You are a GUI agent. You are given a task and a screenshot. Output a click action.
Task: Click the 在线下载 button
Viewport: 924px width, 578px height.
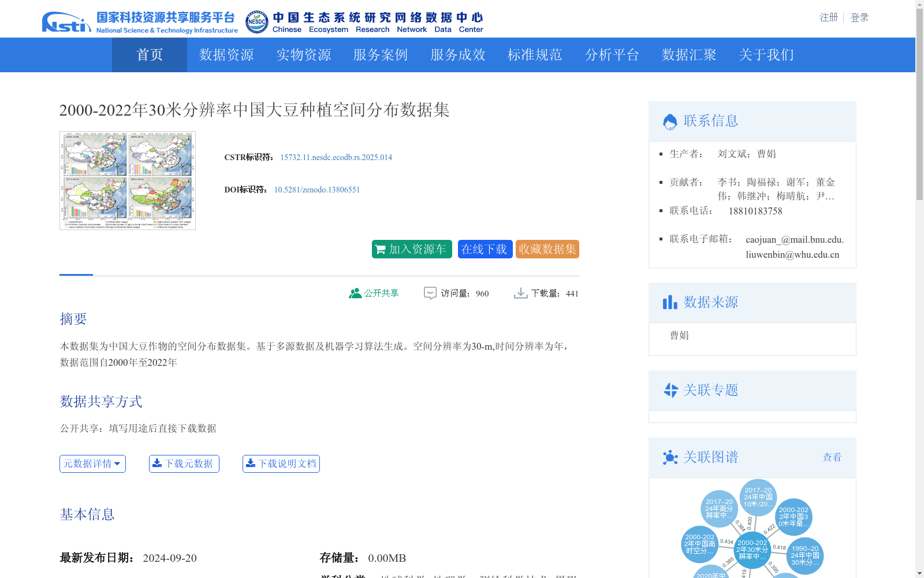pyautogui.click(x=485, y=249)
